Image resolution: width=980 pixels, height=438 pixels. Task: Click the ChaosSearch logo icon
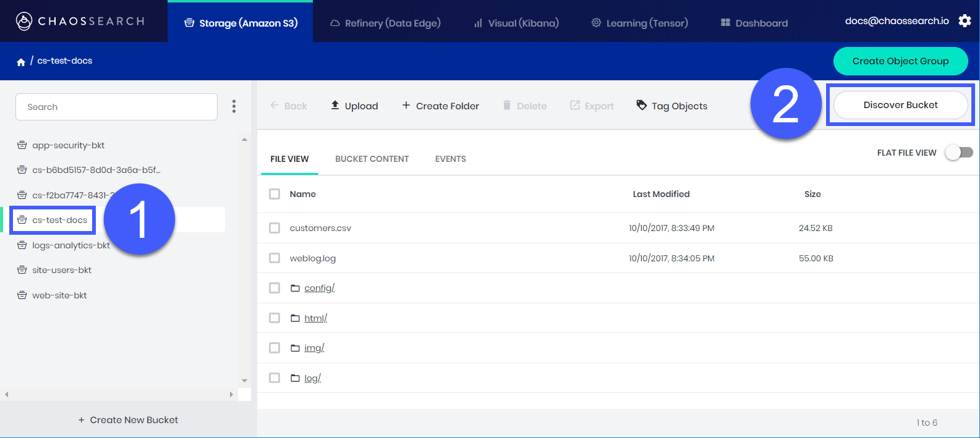coord(24,21)
